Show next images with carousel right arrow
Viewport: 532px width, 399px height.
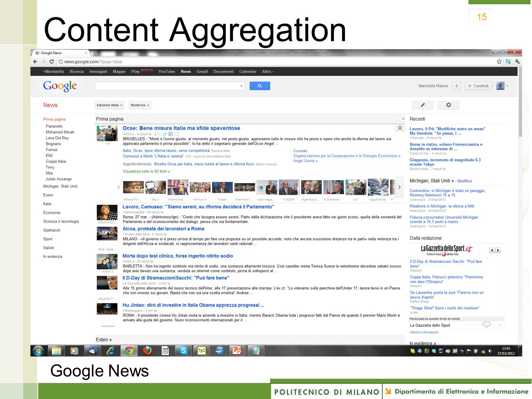(399, 187)
